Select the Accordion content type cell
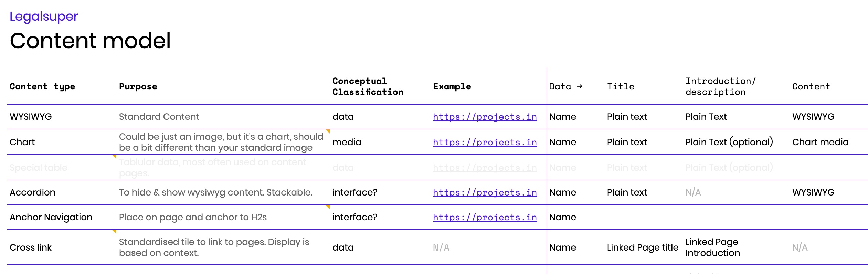Image resolution: width=868 pixels, height=274 pixels. pos(32,192)
